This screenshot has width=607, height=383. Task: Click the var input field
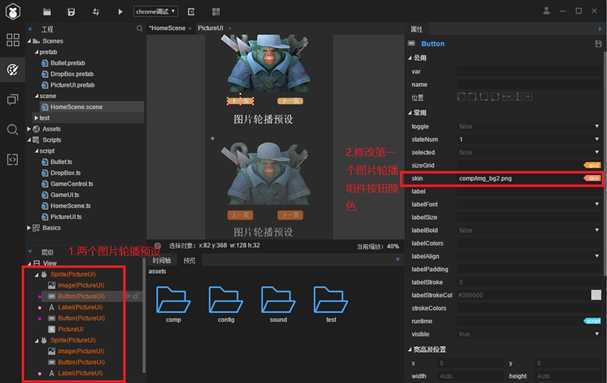[x=529, y=71]
